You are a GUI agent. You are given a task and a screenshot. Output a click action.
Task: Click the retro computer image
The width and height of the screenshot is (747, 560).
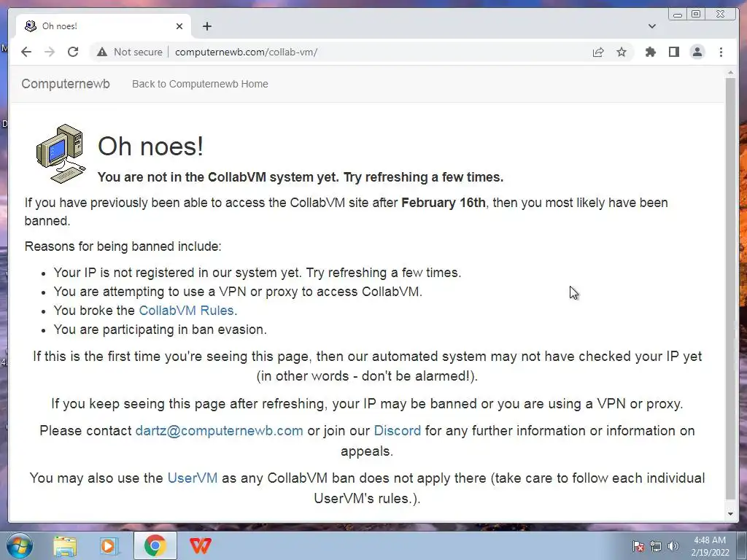point(61,154)
